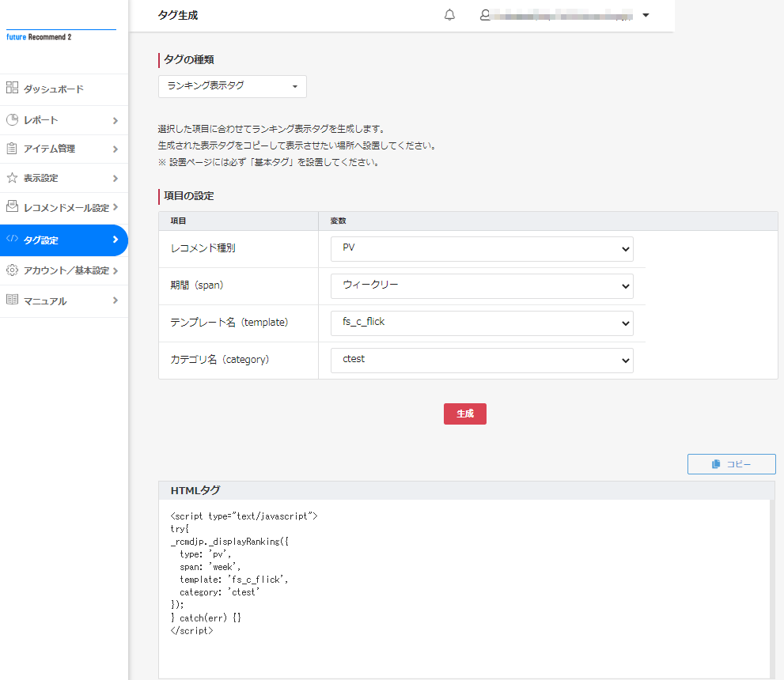The image size is (784, 680).
Task: Click the タグ生成 page title
Action: tap(178, 16)
